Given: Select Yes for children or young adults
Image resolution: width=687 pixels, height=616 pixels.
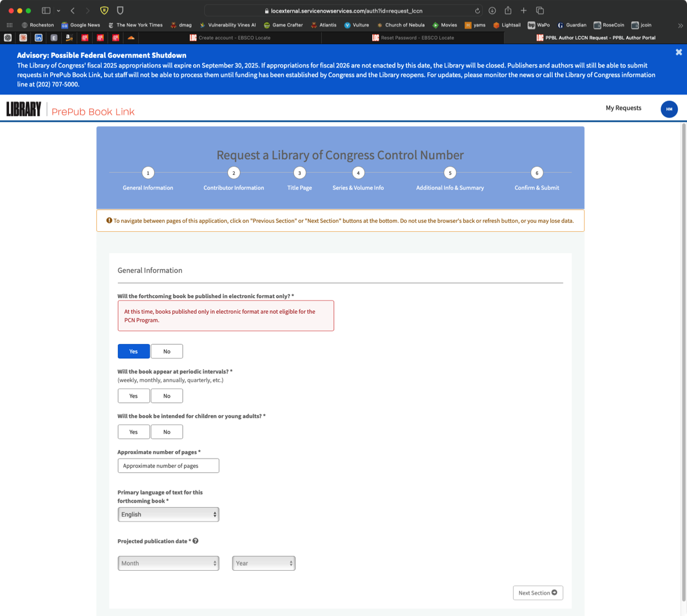Looking at the screenshot, I should click(x=133, y=432).
